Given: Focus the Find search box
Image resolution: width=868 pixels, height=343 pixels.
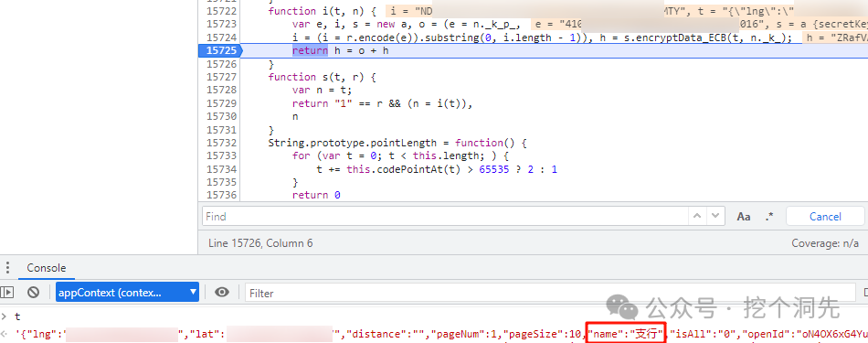Looking at the screenshot, I should click(446, 216).
